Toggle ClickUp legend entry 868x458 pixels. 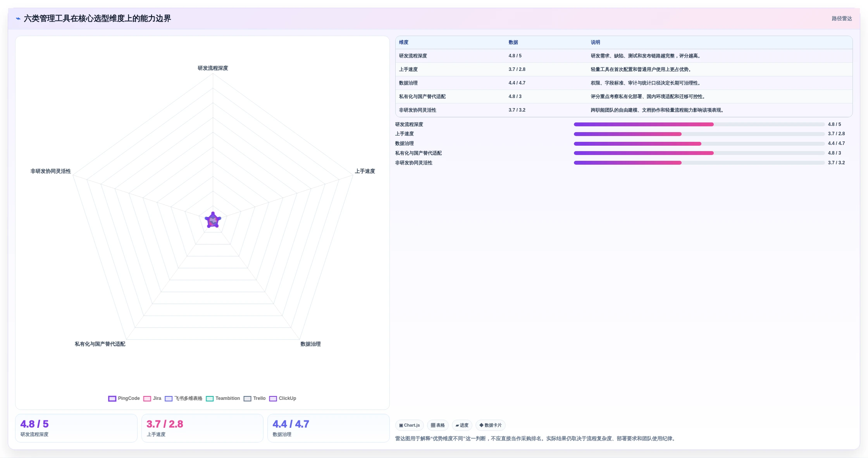(282, 398)
